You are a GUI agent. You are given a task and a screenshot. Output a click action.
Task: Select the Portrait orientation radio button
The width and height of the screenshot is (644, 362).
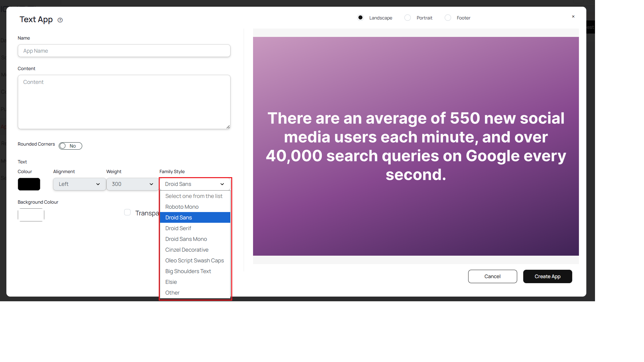[x=407, y=18]
